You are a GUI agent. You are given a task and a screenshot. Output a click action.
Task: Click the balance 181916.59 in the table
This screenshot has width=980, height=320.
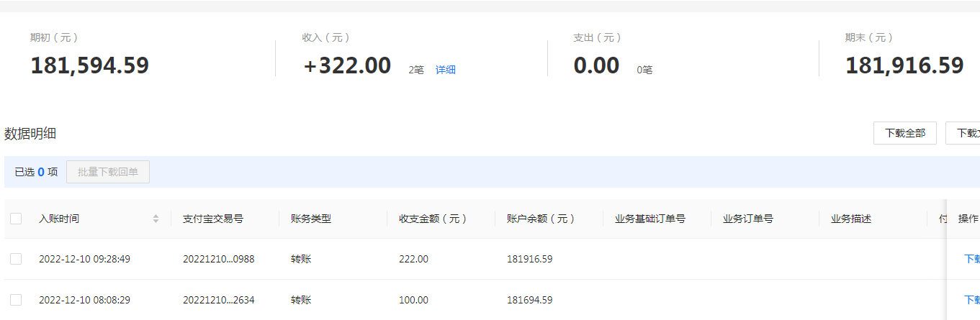(x=530, y=259)
